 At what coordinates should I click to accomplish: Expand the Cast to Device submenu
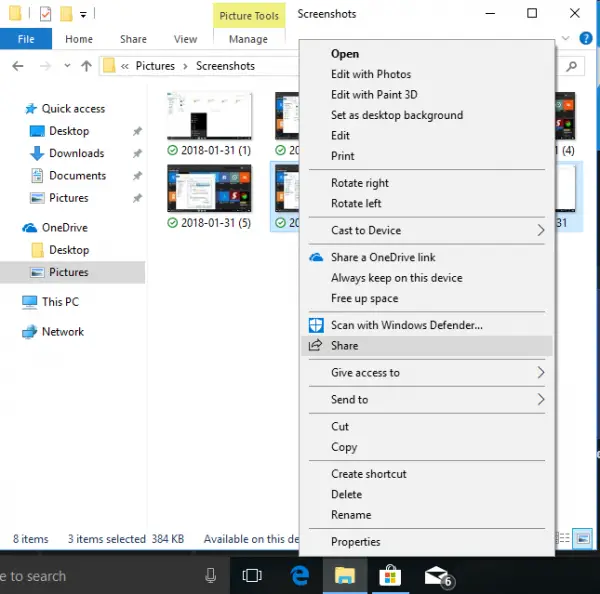541,231
